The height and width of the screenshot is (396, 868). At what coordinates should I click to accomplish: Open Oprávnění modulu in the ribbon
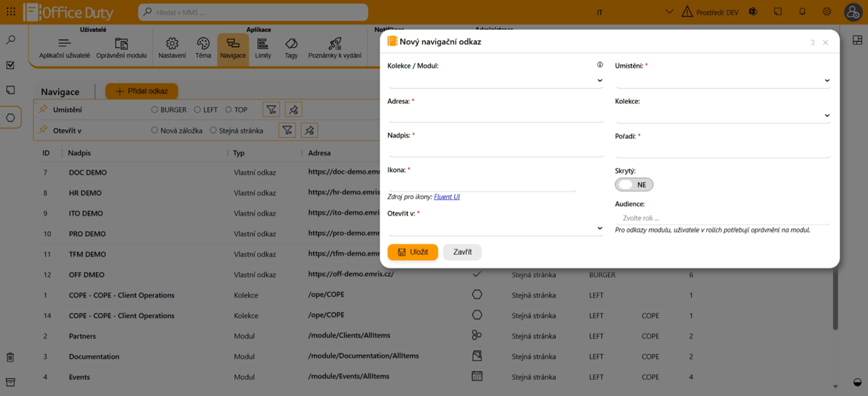coord(121,49)
